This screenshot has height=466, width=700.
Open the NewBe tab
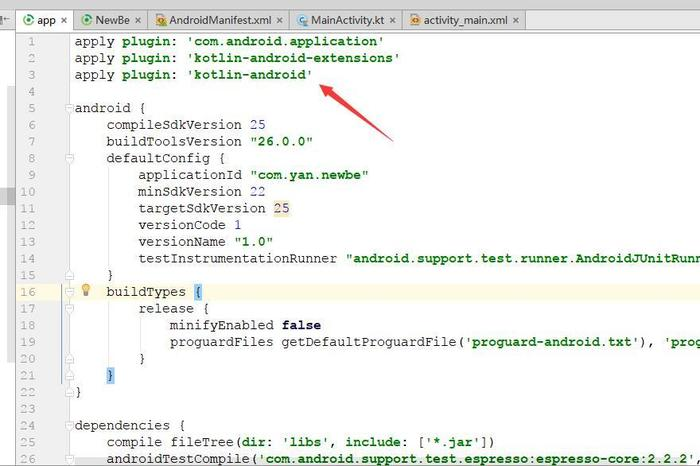click(x=112, y=20)
